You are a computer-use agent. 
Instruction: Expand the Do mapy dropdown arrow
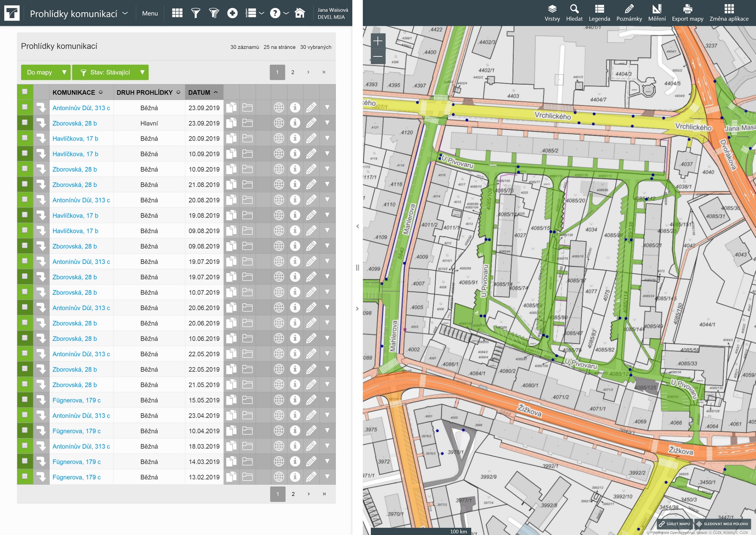pos(64,72)
